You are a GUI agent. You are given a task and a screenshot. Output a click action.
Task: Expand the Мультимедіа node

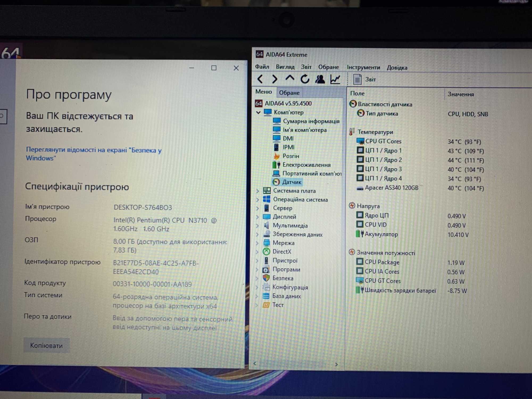pyautogui.click(x=257, y=226)
